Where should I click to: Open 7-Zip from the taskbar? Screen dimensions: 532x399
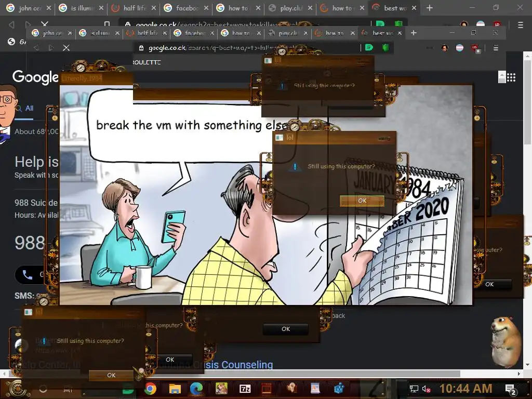click(x=245, y=389)
